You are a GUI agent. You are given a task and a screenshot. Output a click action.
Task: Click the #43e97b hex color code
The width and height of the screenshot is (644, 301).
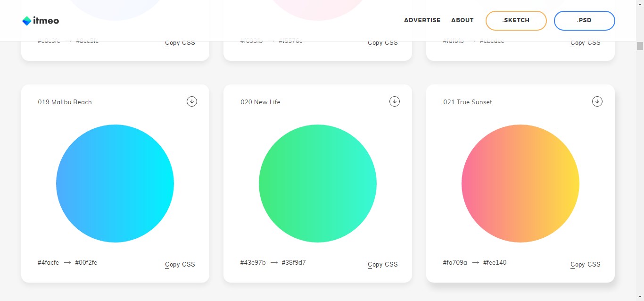(x=253, y=262)
